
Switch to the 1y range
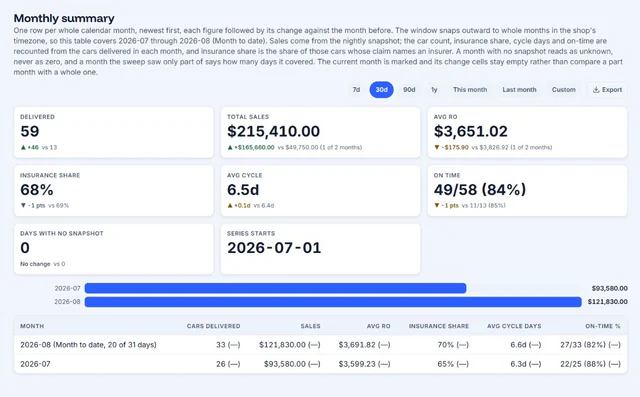[434, 90]
